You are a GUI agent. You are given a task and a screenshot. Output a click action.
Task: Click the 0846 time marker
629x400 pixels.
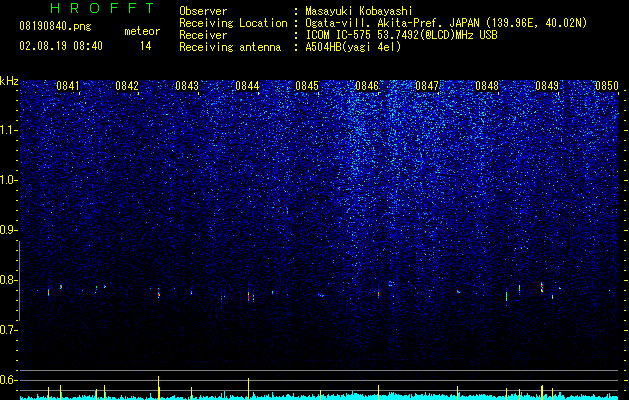367,85
